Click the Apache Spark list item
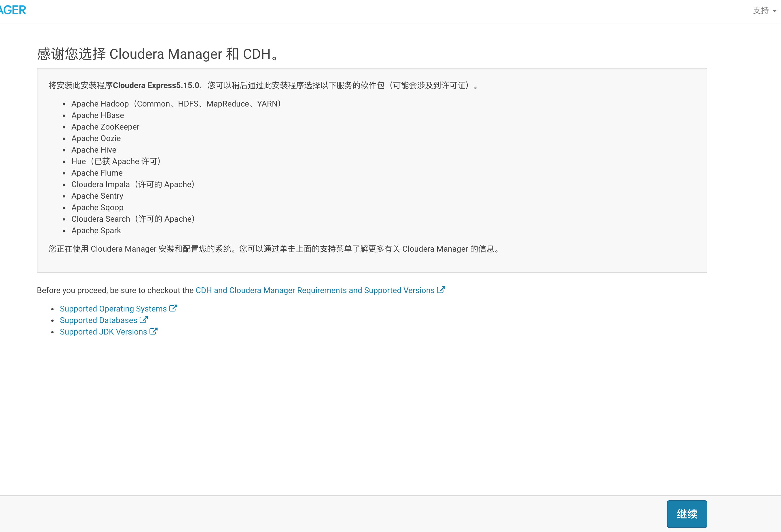This screenshot has width=781, height=532. [x=96, y=230]
